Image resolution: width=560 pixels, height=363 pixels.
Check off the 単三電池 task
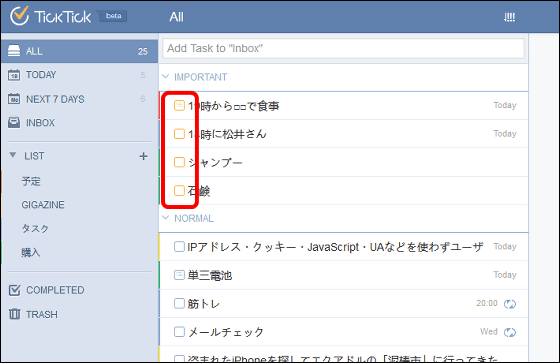point(179,275)
